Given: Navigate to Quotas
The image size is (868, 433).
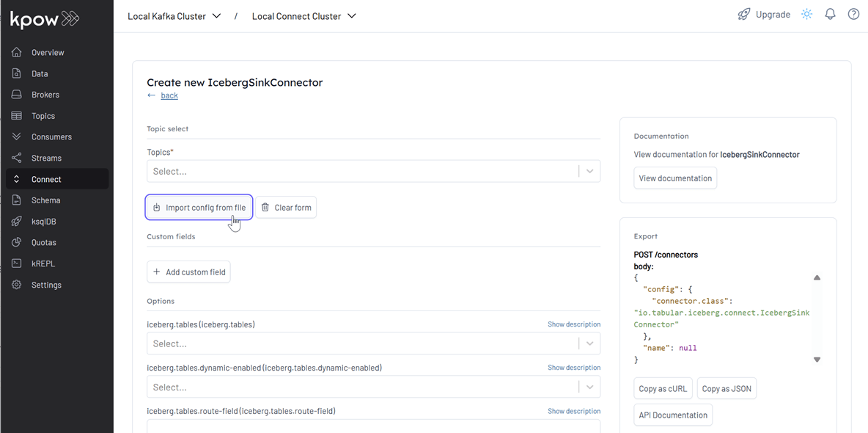Looking at the screenshot, I should click(44, 243).
